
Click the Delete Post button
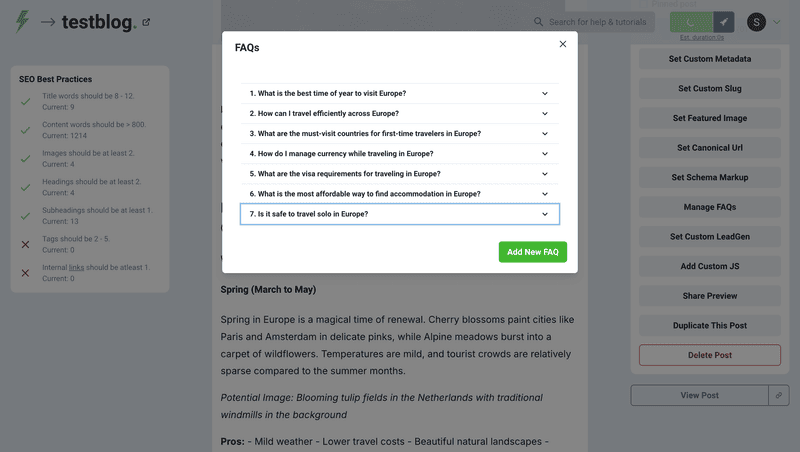[x=709, y=355]
